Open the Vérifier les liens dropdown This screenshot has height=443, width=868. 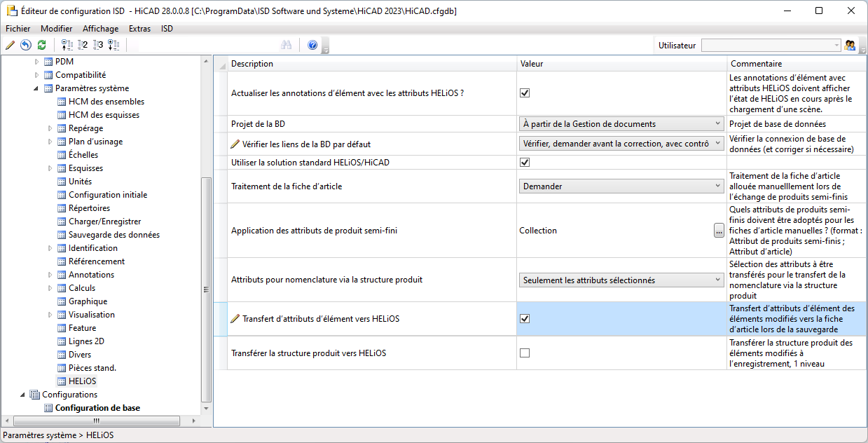click(622, 144)
